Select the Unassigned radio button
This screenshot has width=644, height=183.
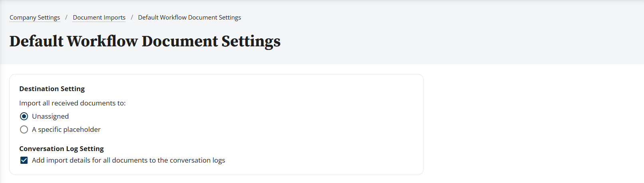(x=24, y=116)
